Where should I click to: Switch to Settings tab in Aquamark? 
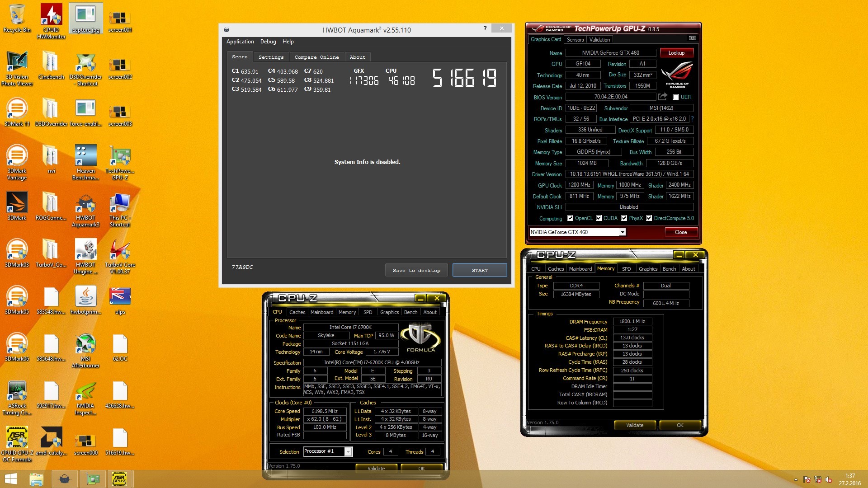coord(271,57)
